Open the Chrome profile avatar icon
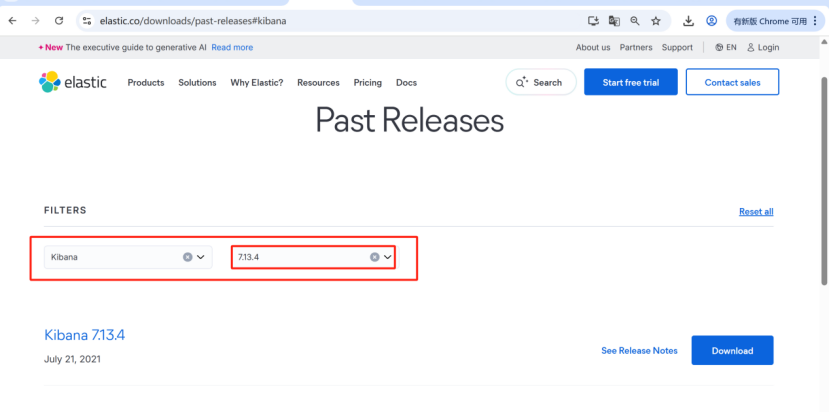830x413 pixels. click(x=711, y=21)
